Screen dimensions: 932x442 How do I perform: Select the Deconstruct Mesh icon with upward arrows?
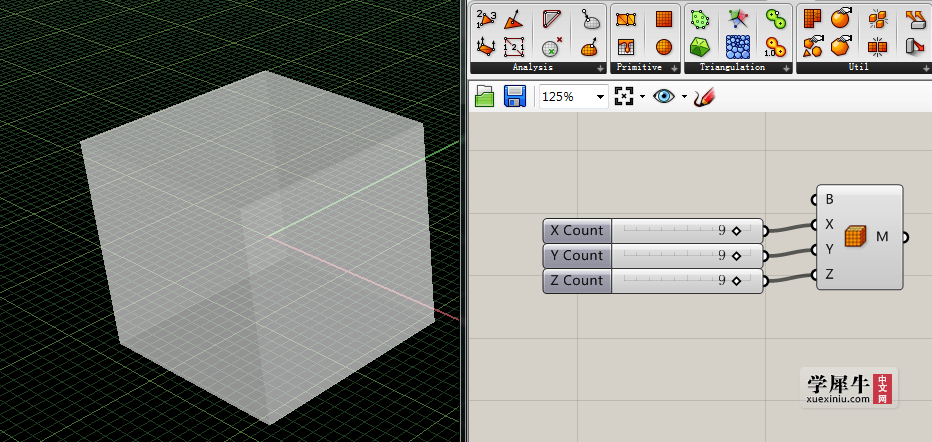[x=486, y=46]
